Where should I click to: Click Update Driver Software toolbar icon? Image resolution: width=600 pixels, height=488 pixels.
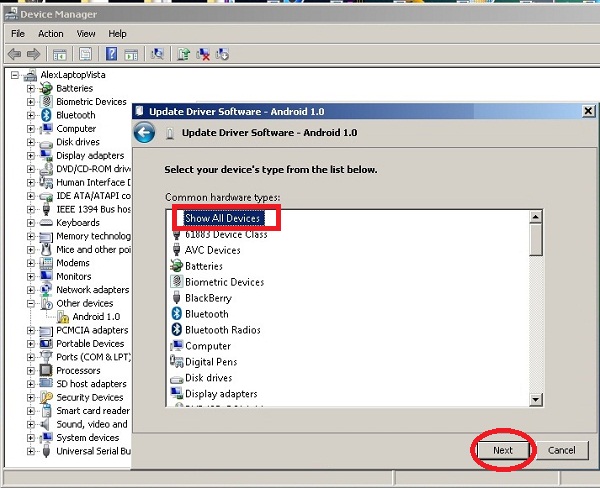[x=183, y=54]
